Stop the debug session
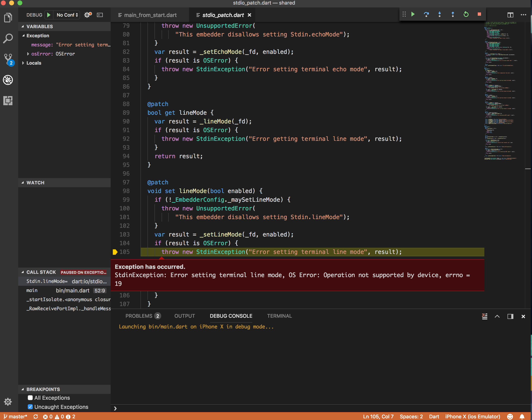 tap(479, 14)
